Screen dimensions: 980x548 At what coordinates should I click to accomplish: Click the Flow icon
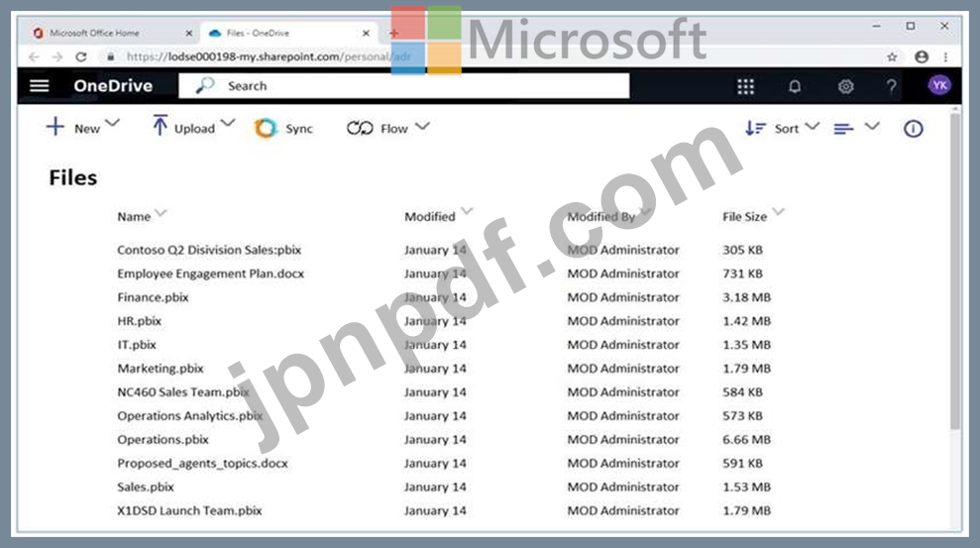(360, 128)
